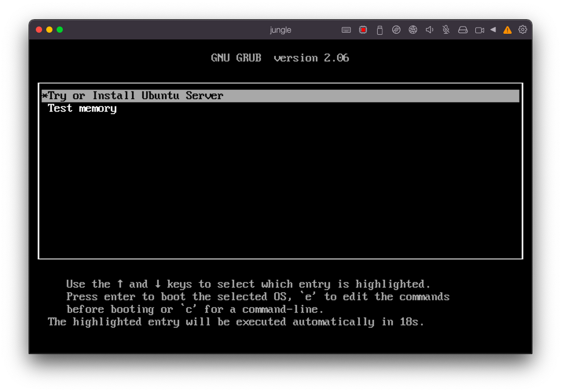This screenshot has width=561, height=392.
Task: Click the speaker sound icon
Action: point(430,30)
